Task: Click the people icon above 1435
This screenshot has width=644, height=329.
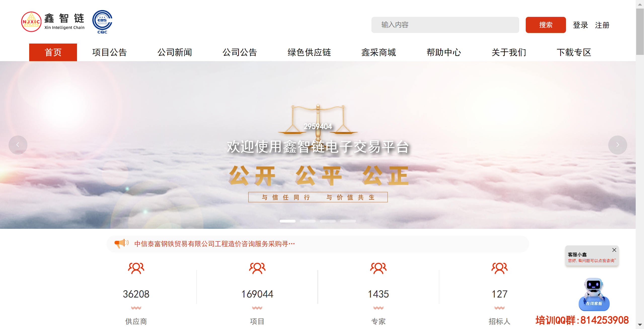Action: [378, 268]
